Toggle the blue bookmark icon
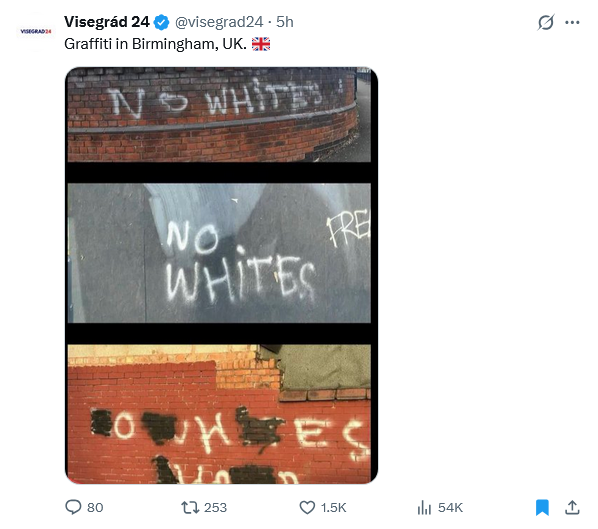This screenshot has height=529, width=598. coord(542,508)
